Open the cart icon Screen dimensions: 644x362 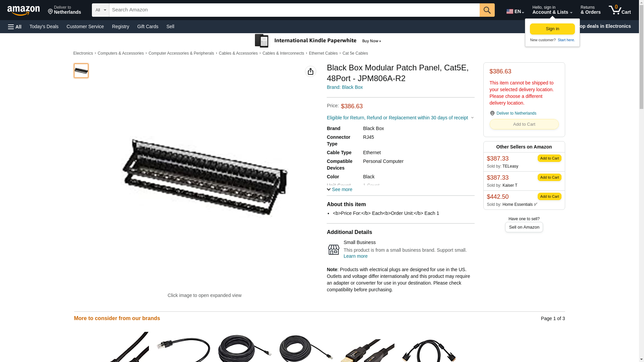[620, 10]
